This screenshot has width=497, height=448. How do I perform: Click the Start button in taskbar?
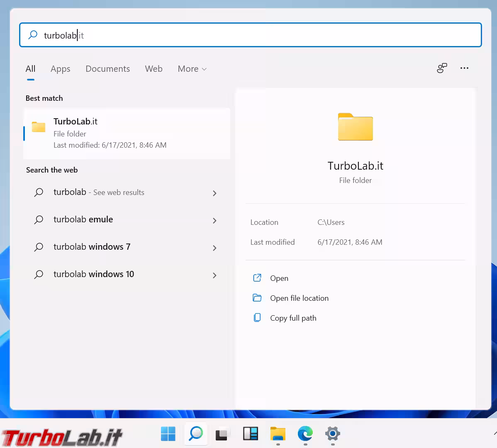pyautogui.click(x=168, y=434)
